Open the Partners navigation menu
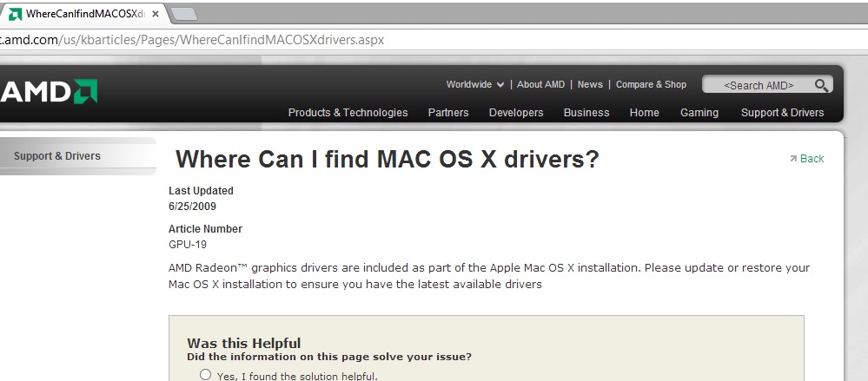This screenshot has width=868, height=381. (x=447, y=113)
